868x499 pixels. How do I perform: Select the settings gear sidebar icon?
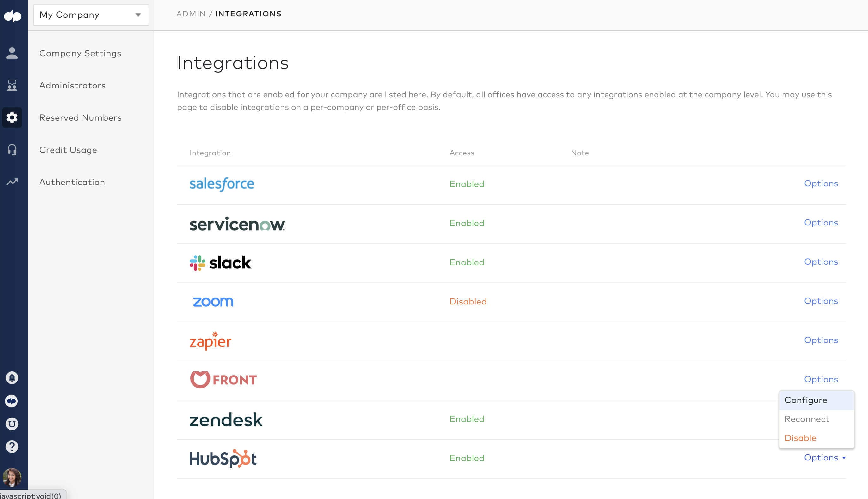click(x=12, y=117)
